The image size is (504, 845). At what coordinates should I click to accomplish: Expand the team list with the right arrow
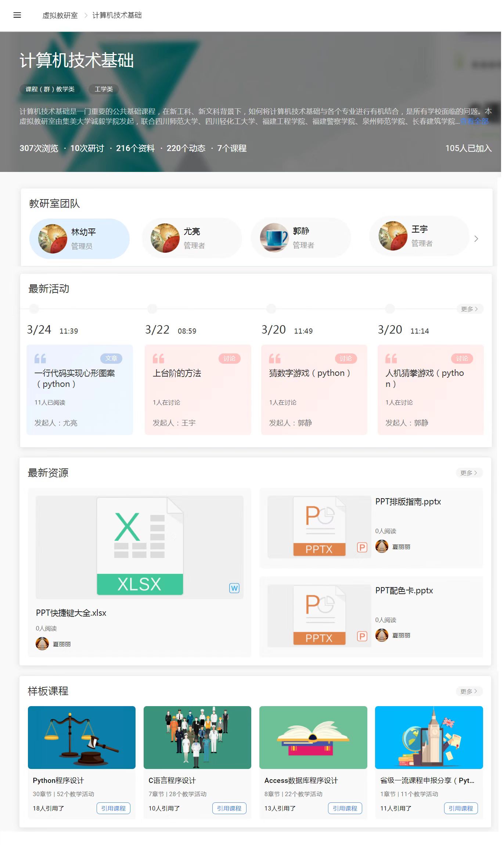click(476, 239)
